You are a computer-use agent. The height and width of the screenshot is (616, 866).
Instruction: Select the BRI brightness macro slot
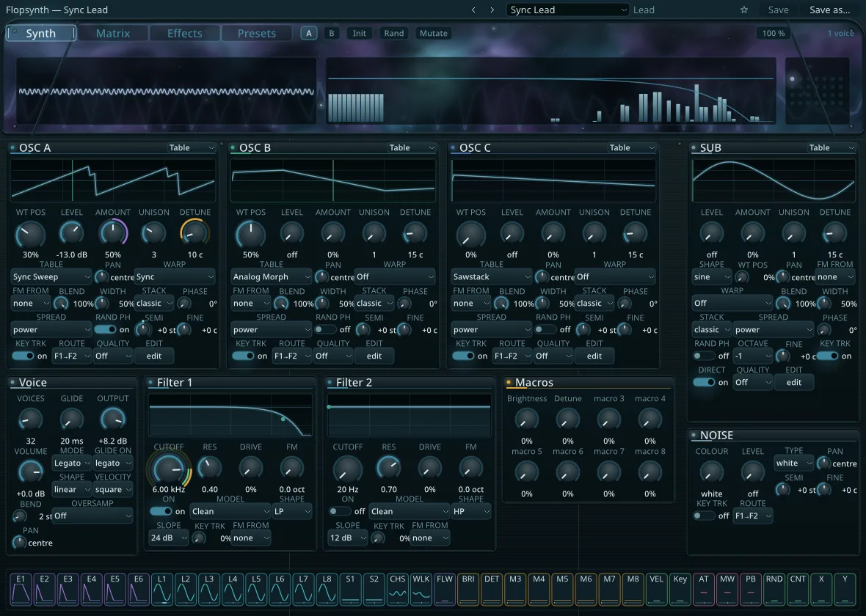click(468, 588)
